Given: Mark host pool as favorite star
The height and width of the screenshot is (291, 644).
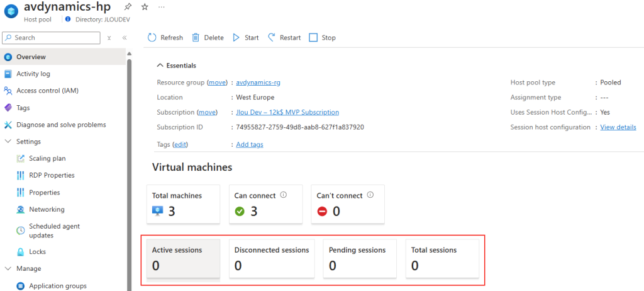Looking at the screenshot, I should pyautogui.click(x=145, y=7).
